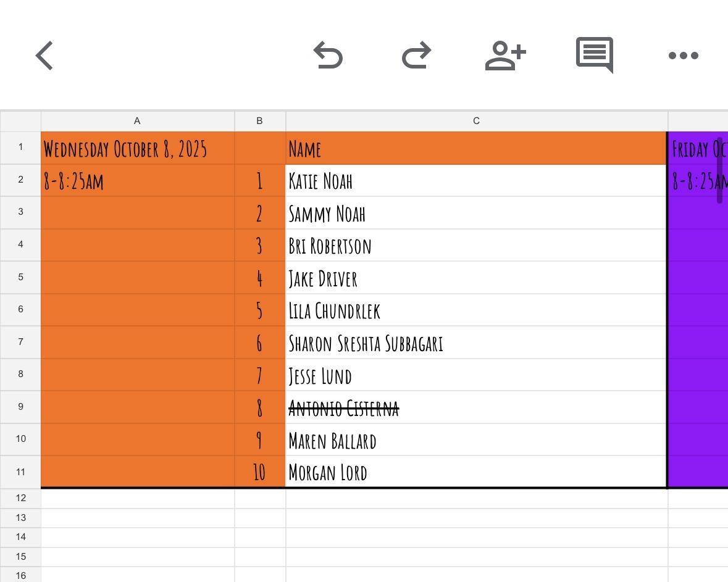
Task: Select row 12 header
Action: click(20, 498)
